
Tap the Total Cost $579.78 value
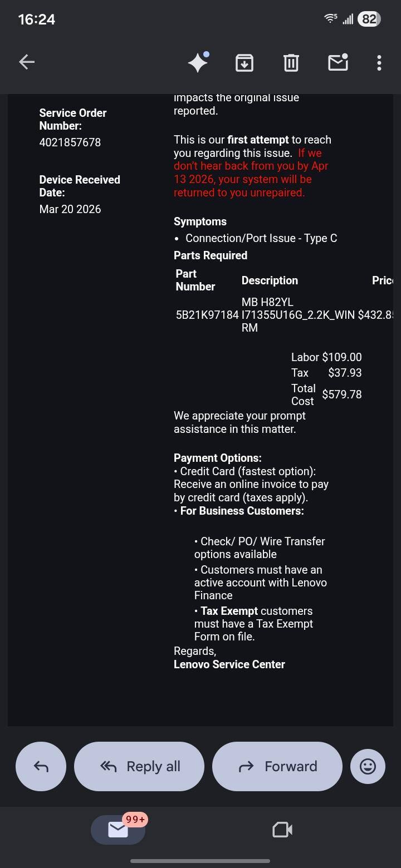click(x=341, y=394)
